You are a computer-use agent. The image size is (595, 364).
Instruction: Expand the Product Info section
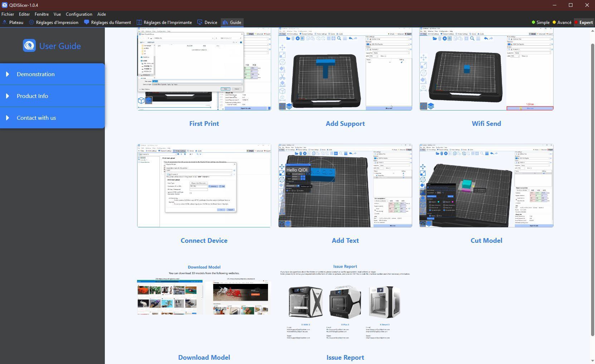[x=52, y=96]
